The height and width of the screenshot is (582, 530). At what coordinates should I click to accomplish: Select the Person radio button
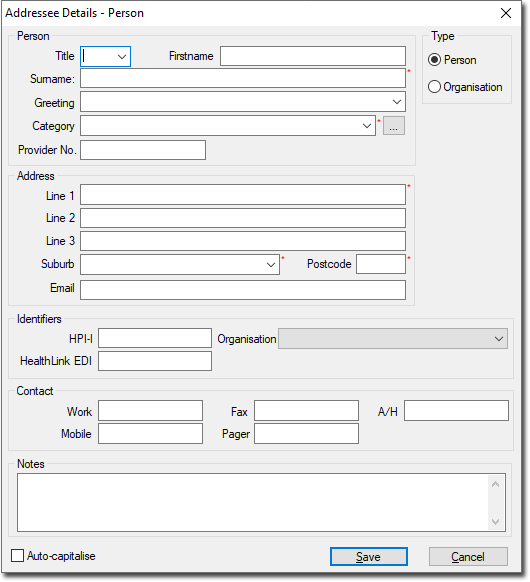pos(434,60)
